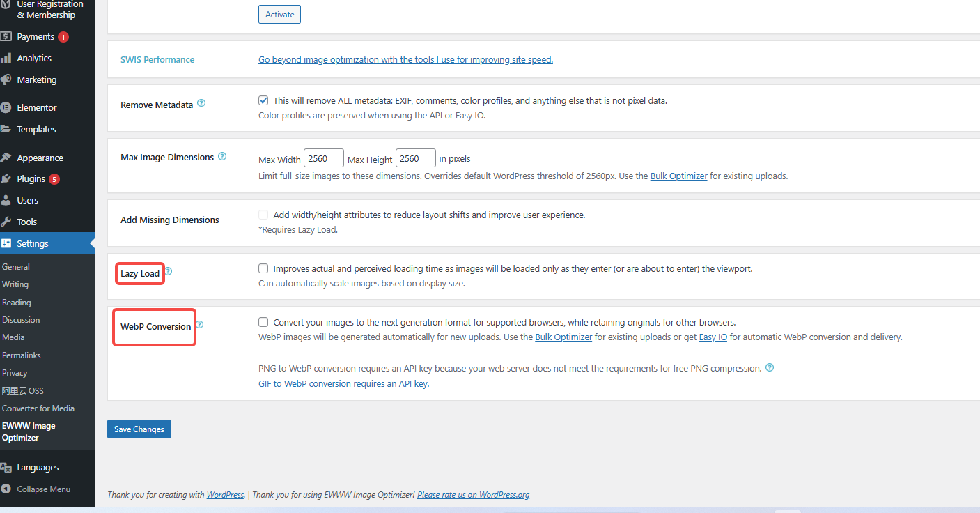Click the Activate button
Screen dimensions: 980x513
click(x=279, y=15)
